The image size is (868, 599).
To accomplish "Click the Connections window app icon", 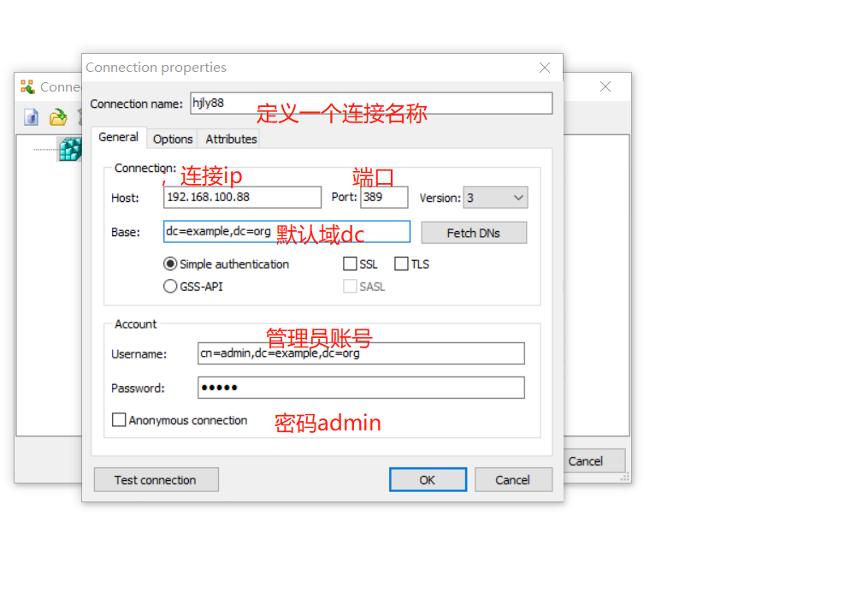I will 28,87.
